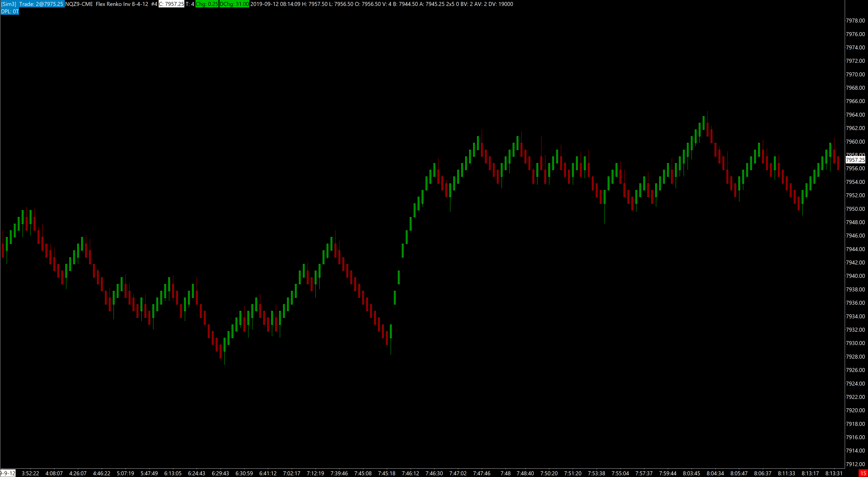Click the green Chg: 0.25 change box
868x477 pixels.
click(207, 4)
